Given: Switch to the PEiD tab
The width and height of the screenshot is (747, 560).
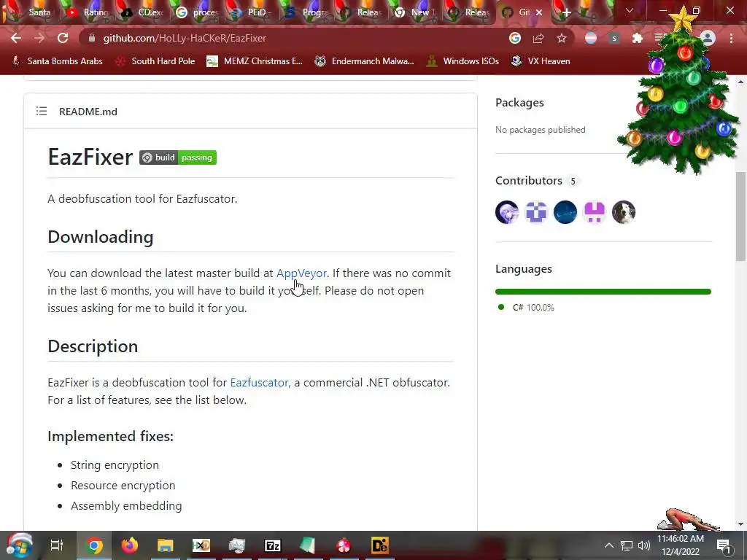Looking at the screenshot, I should (x=252, y=12).
